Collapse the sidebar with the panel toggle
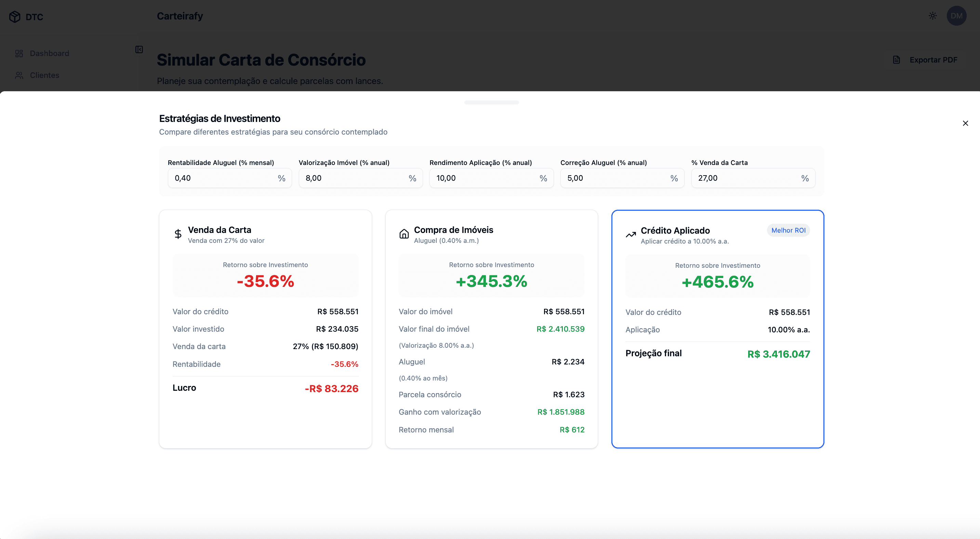The width and height of the screenshot is (980, 539). [139, 50]
